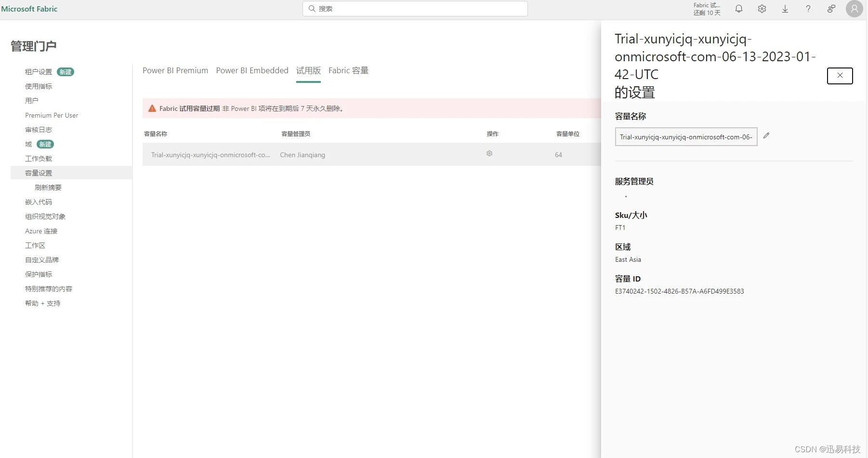The width and height of the screenshot is (868, 458).
Task: Click the 容量名称 column header
Action: 156,134
